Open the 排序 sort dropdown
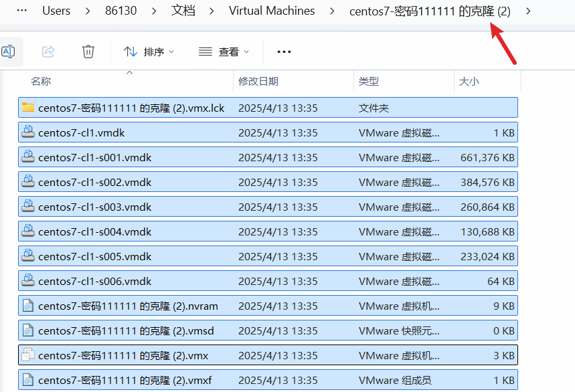The height and width of the screenshot is (392, 575). 149,52
